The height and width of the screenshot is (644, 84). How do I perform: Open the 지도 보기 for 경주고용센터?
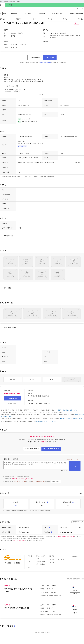point(78,527)
